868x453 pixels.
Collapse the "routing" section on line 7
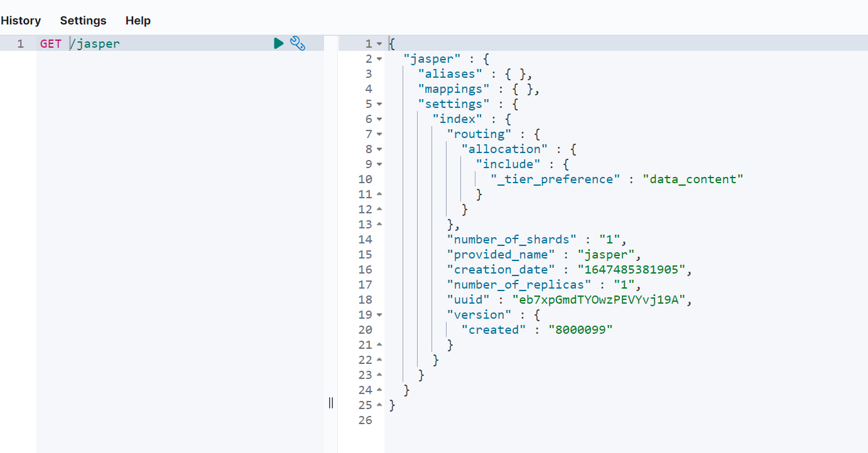pos(379,134)
